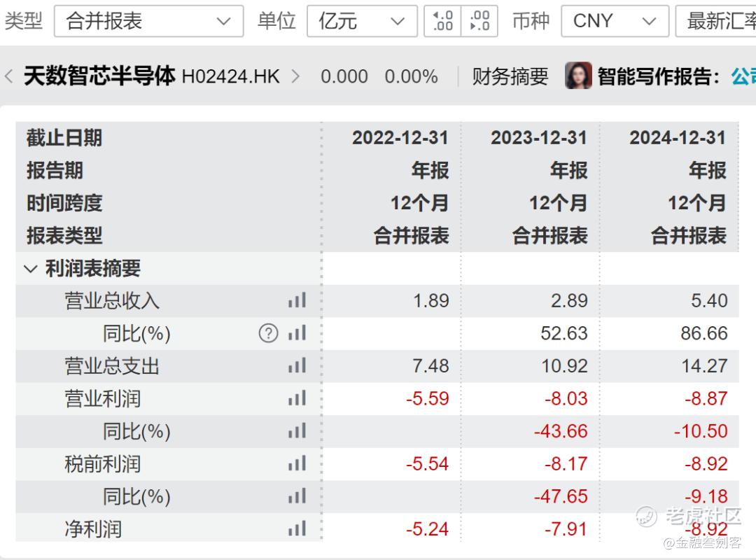Screen dimensions: 756x560
Task: Click the ticker H02424.HK
Action: point(230,76)
